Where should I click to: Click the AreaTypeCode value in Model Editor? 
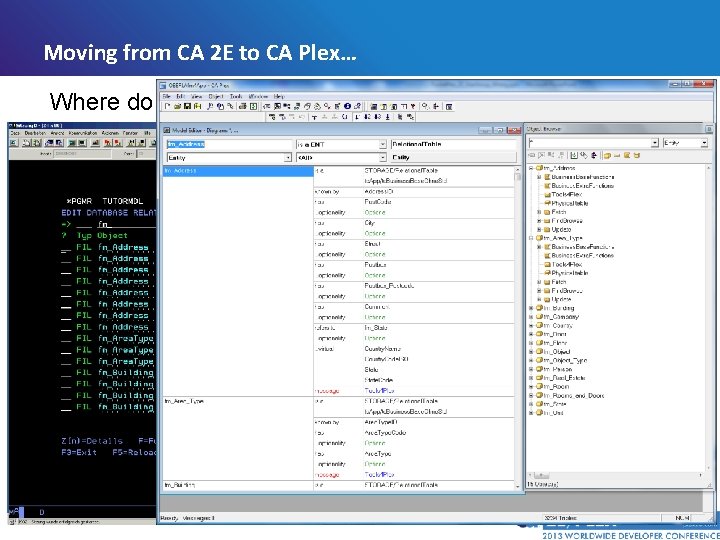pyautogui.click(x=385, y=433)
